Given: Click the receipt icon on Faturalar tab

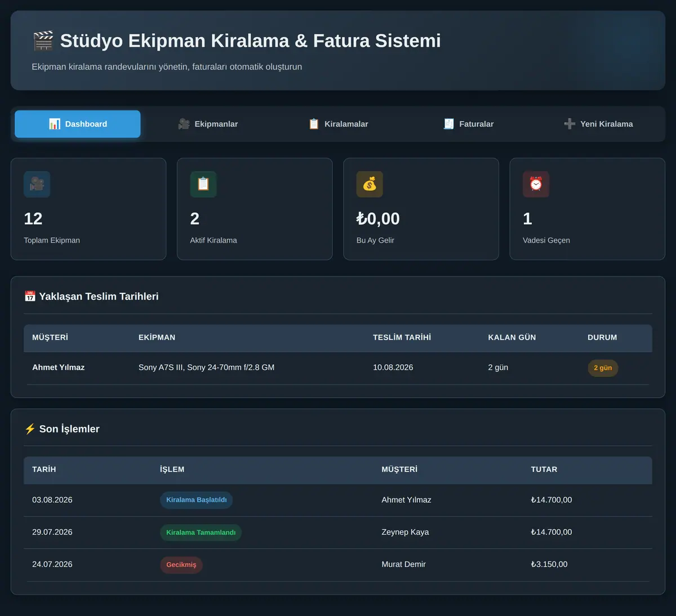Looking at the screenshot, I should [x=448, y=124].
